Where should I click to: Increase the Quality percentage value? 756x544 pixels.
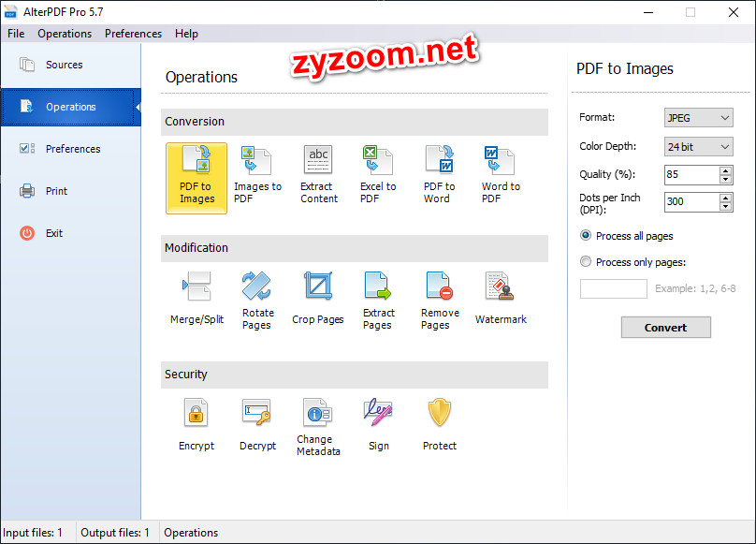tap(725, 170)
